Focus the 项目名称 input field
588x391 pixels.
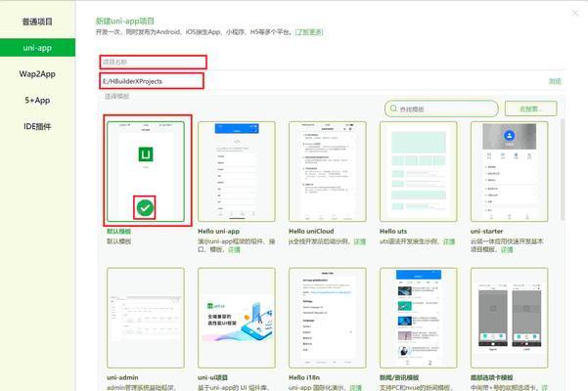pos(152,62)
